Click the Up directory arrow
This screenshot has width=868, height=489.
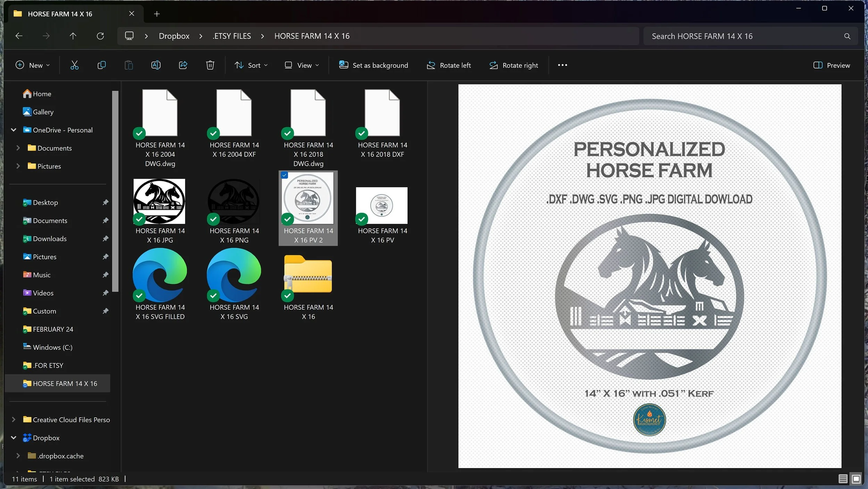click(73, 36)
